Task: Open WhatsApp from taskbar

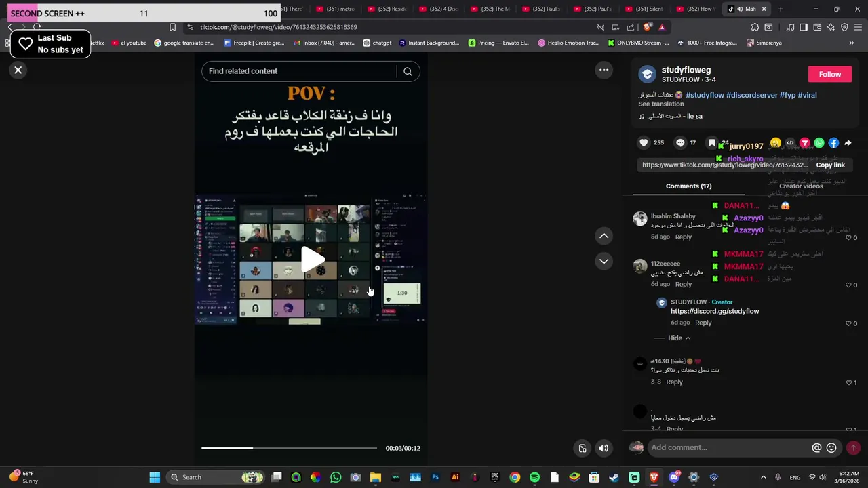Action: (x=336, y=477)
